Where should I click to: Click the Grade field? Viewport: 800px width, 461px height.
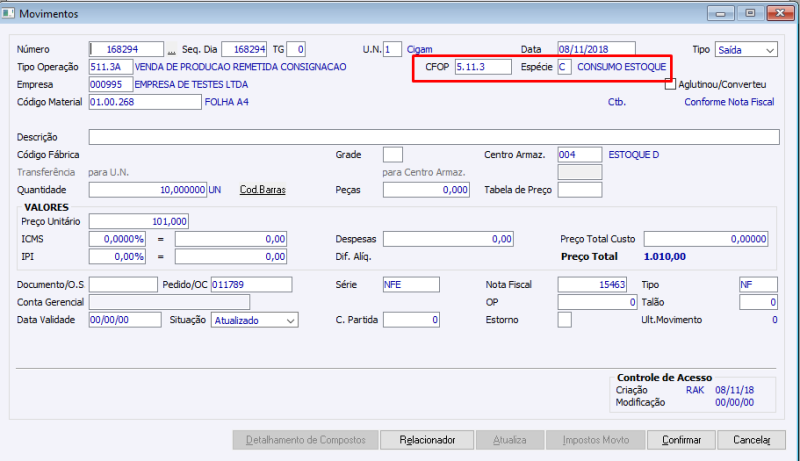393,155
